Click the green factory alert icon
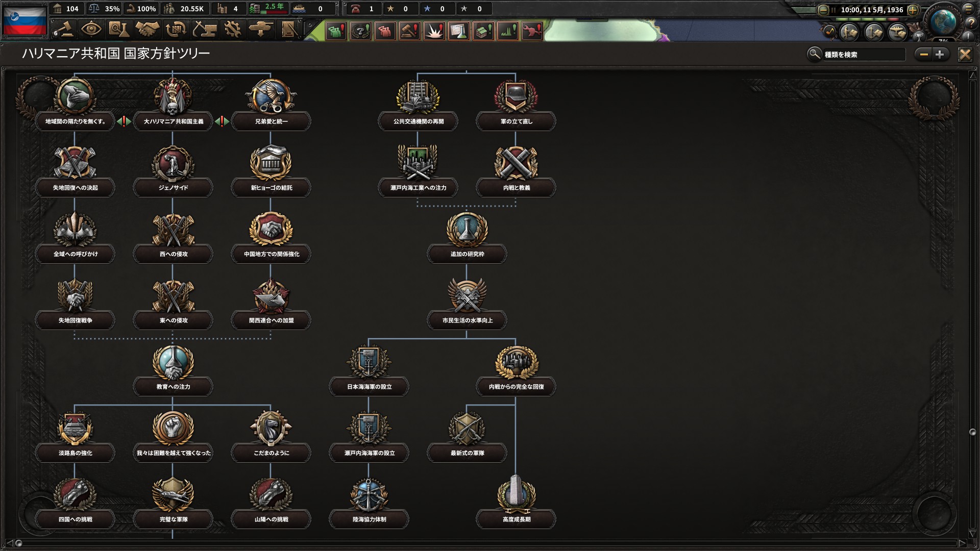This screenshot has width=980, height=551. coord(483,31)
